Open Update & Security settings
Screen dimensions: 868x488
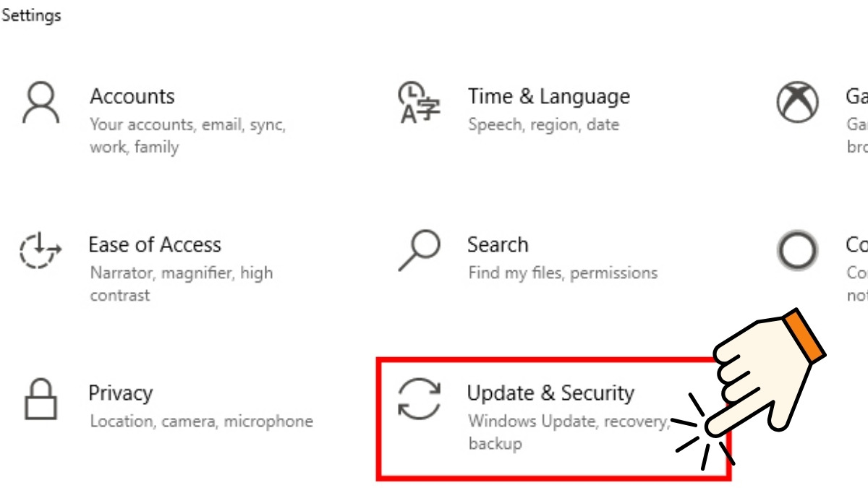552,393
